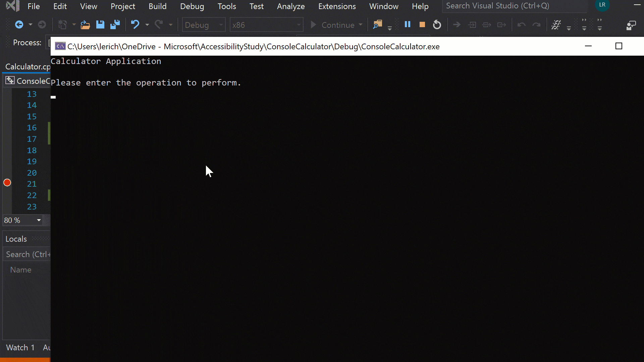Open the Debug menu
The height and width of the screenshot is (362, 644).
192,6
